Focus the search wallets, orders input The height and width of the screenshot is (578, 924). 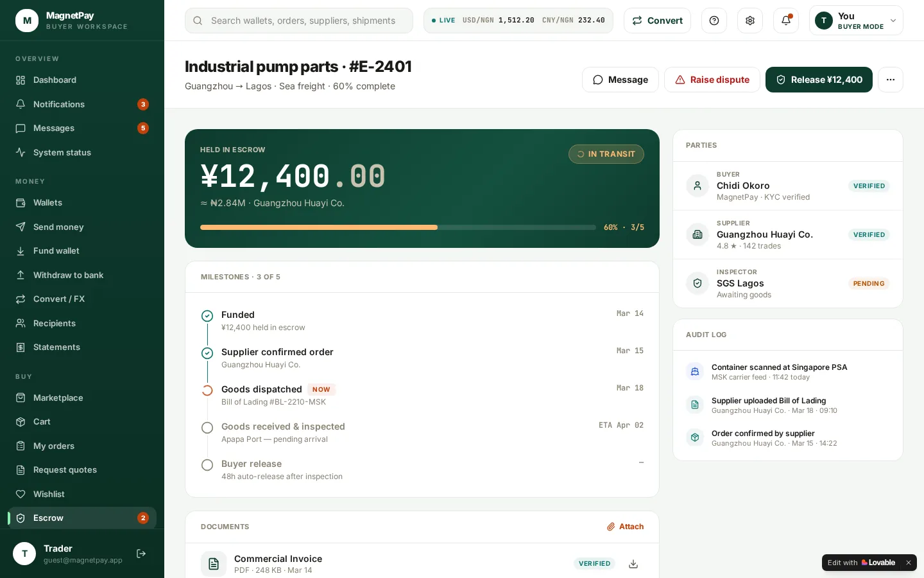pos(299,21)
